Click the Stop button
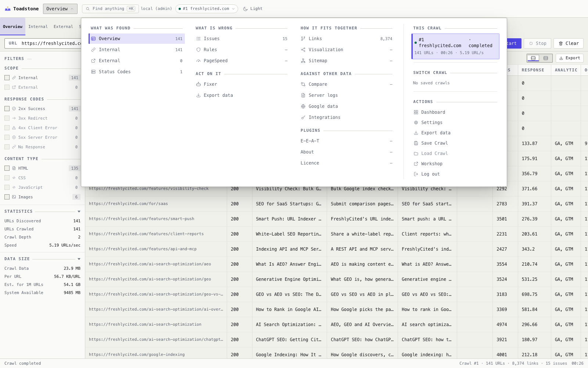Viewport: 588px width, 368px height. [538, 43]
